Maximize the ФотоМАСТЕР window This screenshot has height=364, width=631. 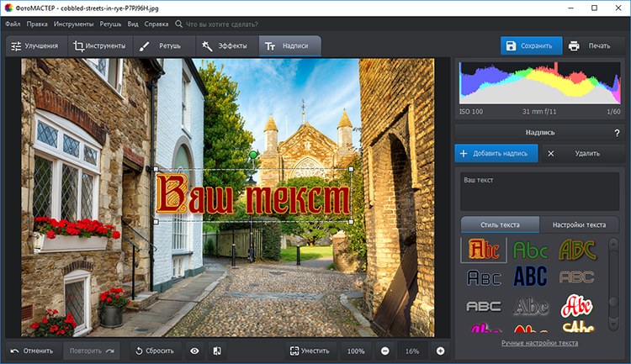pyautogui.click(x=594, y=8)
